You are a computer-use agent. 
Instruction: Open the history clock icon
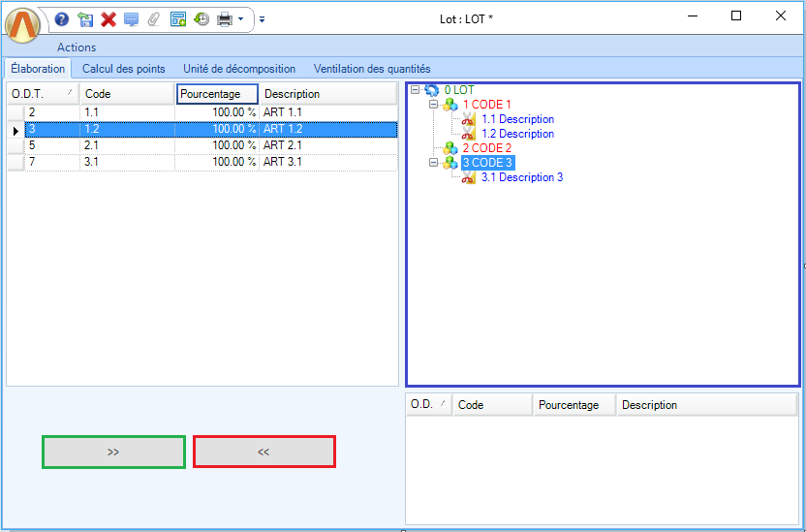click(x=201, y=18)
